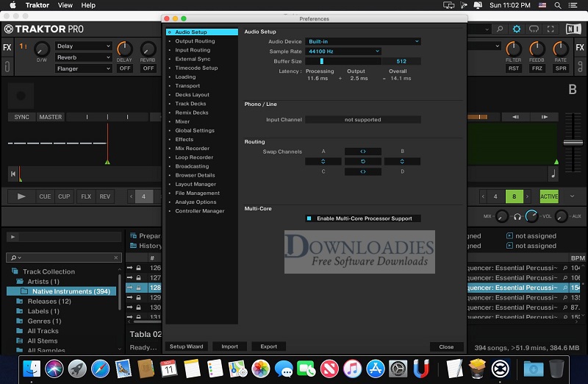Toggle the DELAY OFF button
The width and height of the screenshot is (588, 384).
[x=125, y=68]
